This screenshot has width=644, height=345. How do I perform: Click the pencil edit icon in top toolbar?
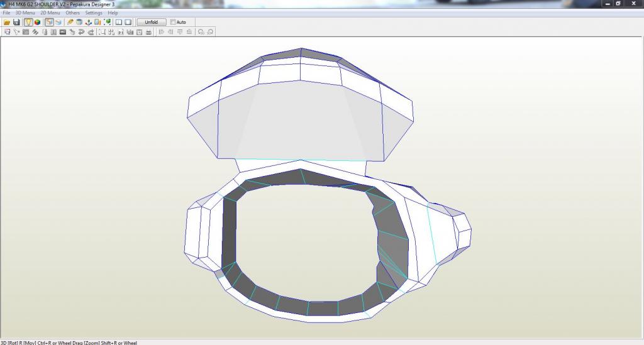coord(70,22)
